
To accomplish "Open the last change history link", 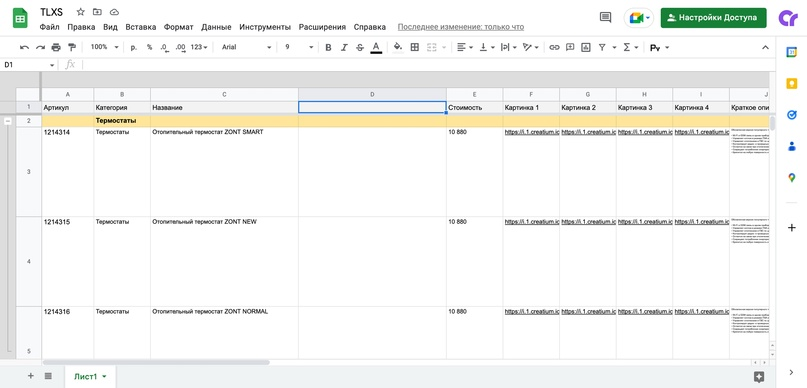I will click(461, 27).
